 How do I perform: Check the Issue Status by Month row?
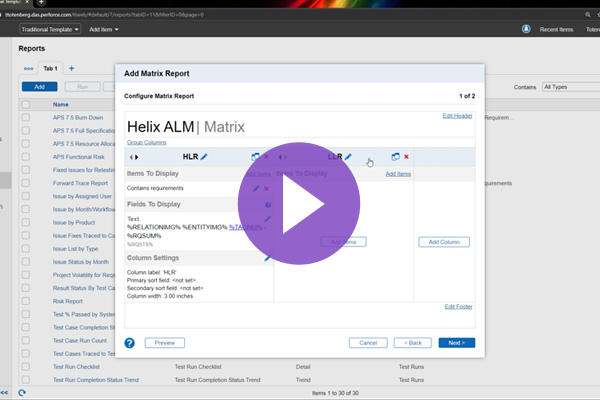coord(26,262)
